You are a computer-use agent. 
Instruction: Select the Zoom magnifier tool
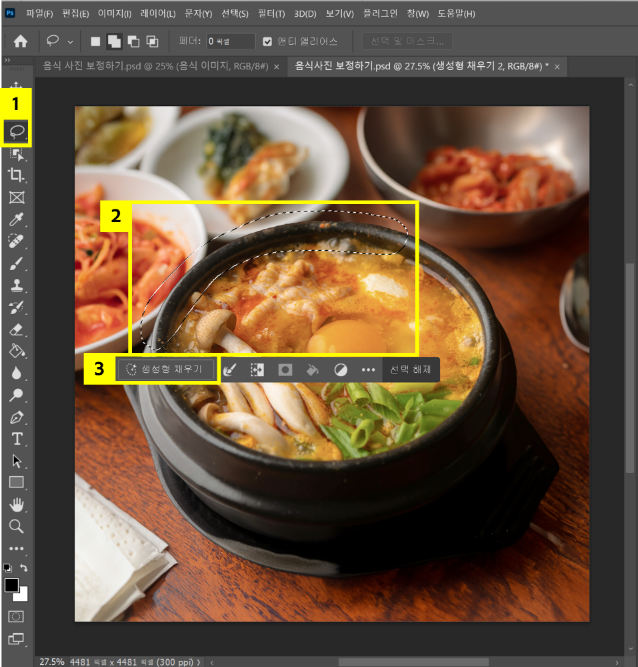(17, 527)
